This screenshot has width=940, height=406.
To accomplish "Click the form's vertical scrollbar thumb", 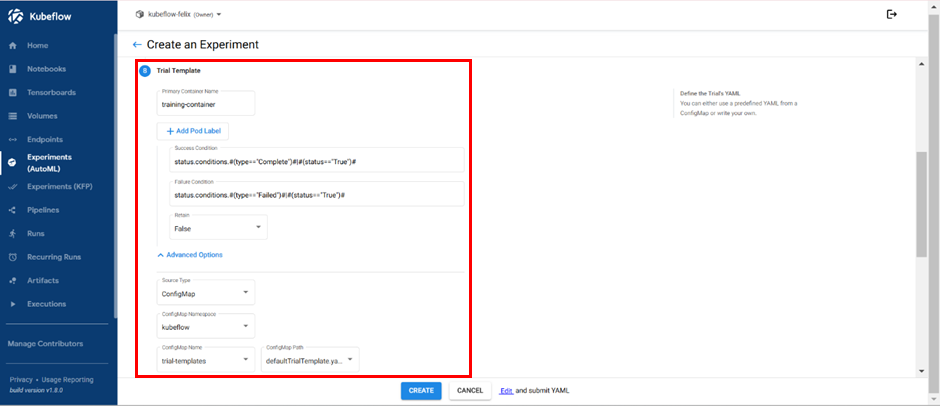I will coord(921,204).
